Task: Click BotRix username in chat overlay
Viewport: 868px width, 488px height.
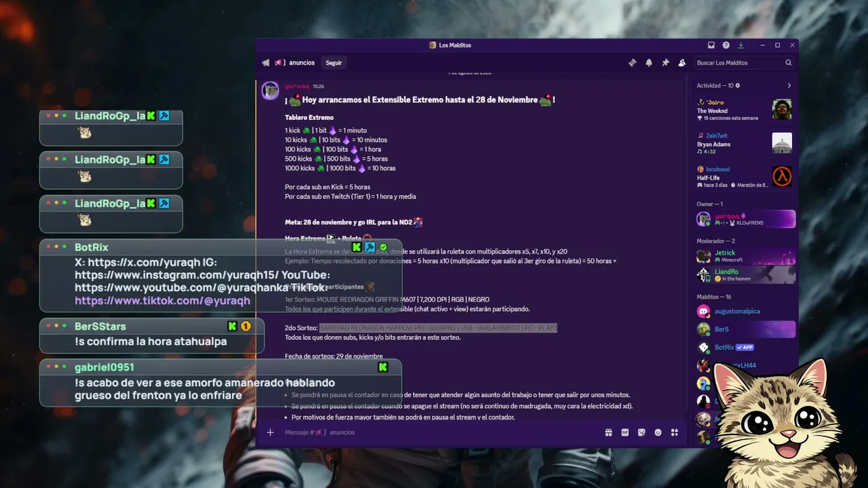Action: point(92,247)
